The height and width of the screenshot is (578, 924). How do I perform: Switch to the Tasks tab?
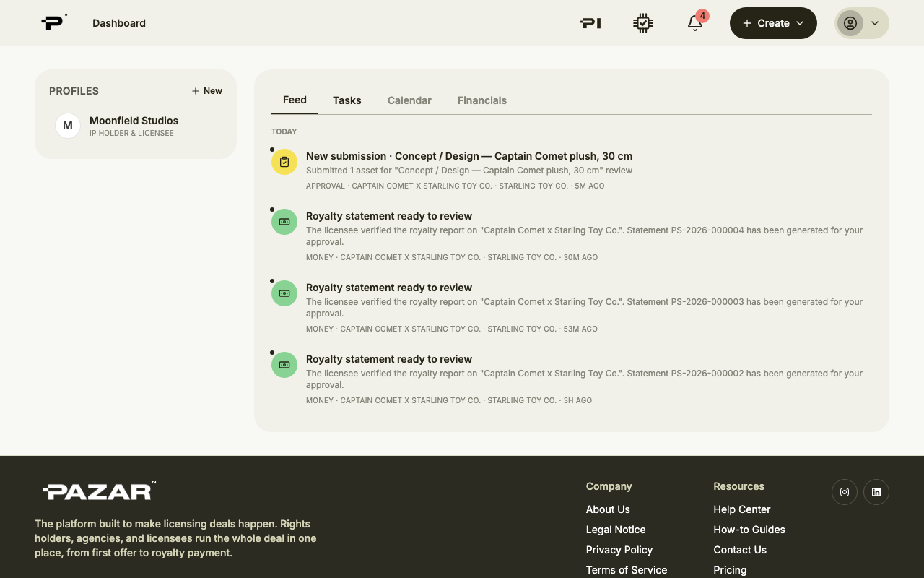click(347, 100)
